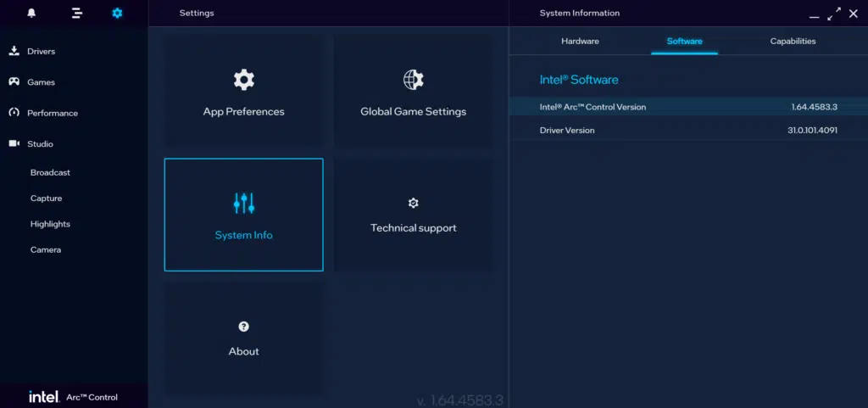Click the Studio camera icon
The image size is (868, 408).
[x=14, y=143]
